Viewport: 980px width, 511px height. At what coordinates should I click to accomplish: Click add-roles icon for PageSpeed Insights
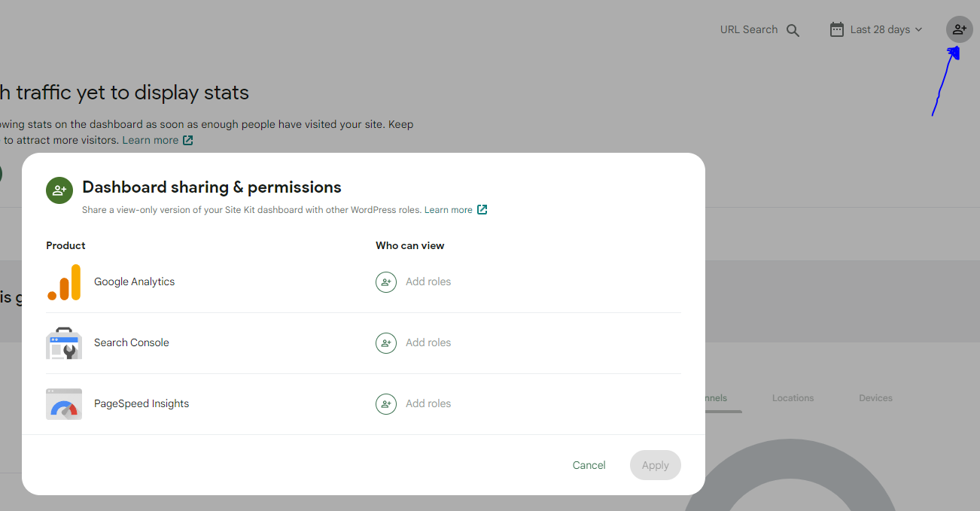[x=386, y=404]
